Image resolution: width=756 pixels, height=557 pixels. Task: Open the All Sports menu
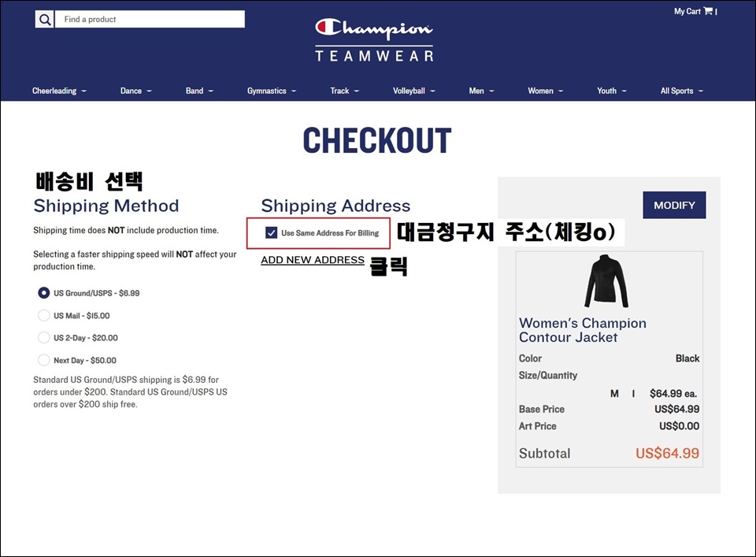(682, 91)
